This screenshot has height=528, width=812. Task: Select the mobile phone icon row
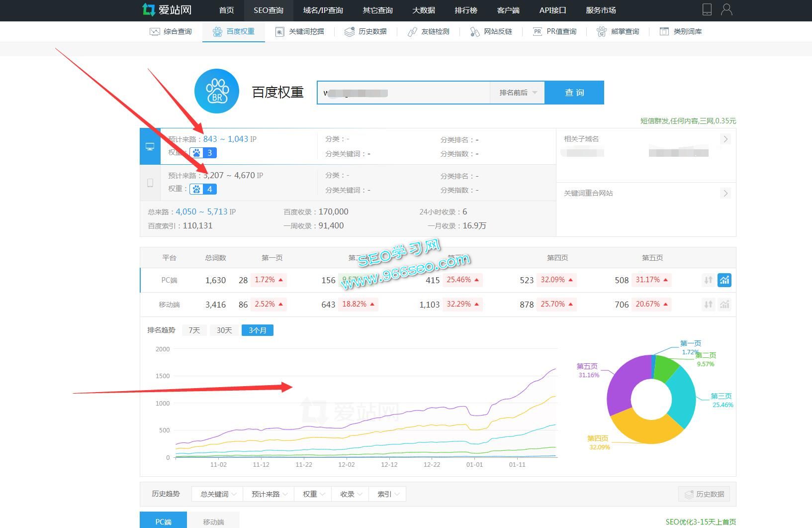[150, 183]
